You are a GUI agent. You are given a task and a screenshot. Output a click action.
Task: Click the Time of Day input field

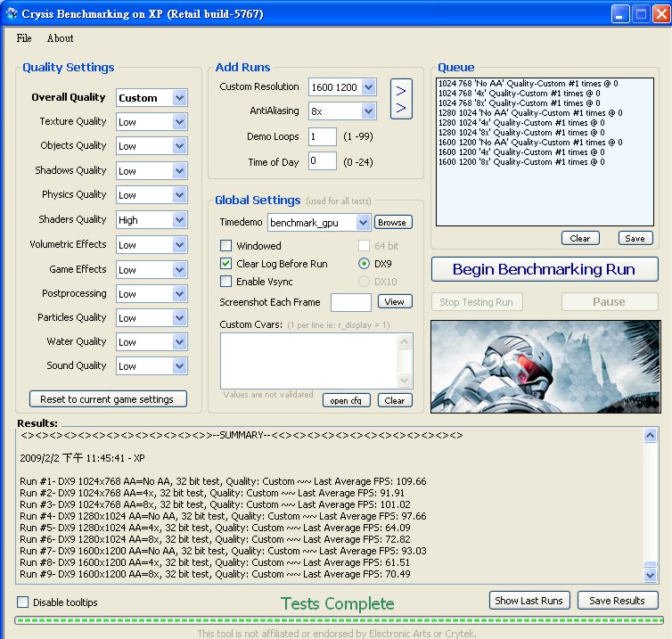323,160
